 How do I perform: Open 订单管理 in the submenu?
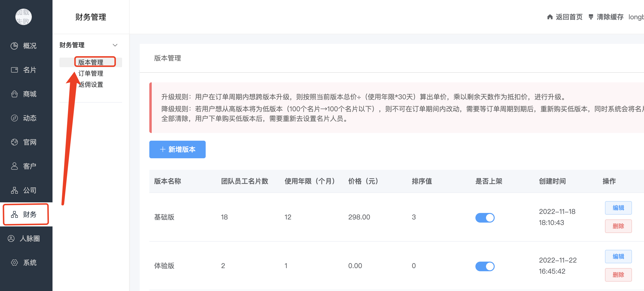[x=91, y=73]
